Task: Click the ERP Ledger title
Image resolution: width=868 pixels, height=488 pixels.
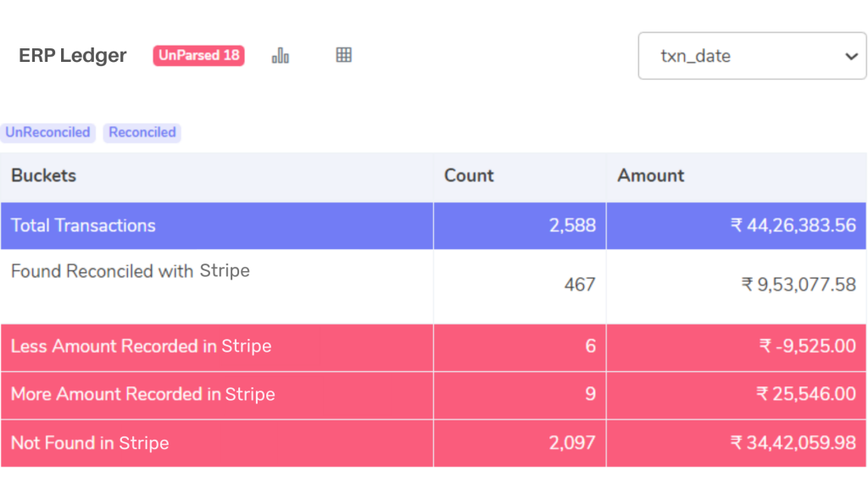Action: pyautogui.click(x=73, y=55)
